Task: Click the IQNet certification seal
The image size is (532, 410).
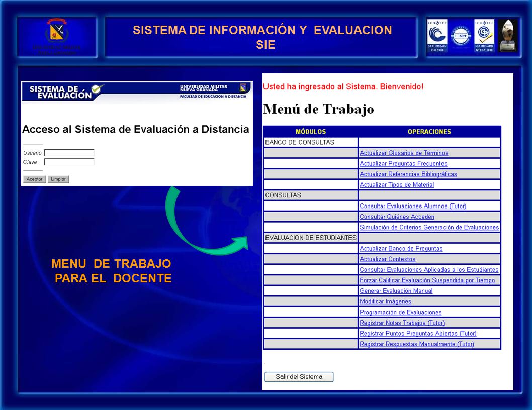Action: click(x=461, y=36)
